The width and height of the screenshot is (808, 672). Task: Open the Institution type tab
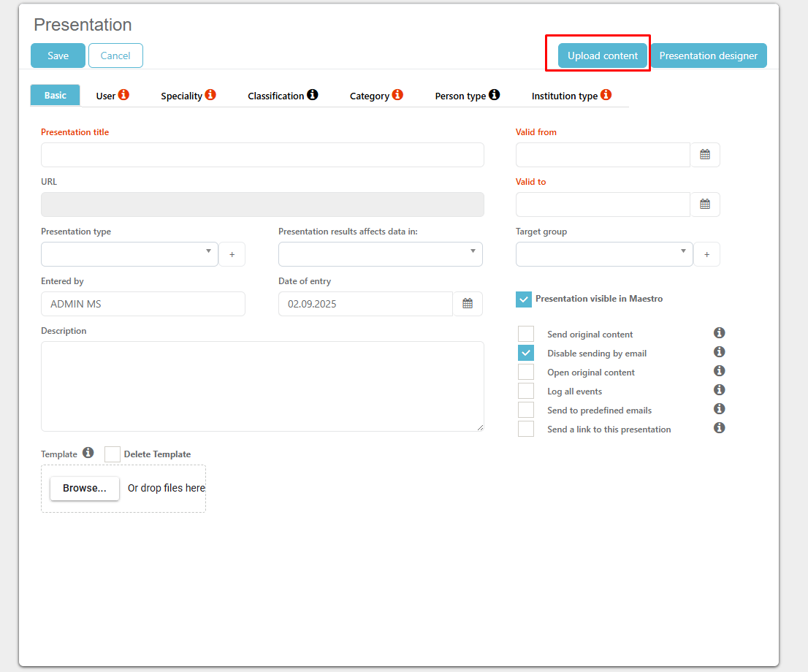[571, 96]
